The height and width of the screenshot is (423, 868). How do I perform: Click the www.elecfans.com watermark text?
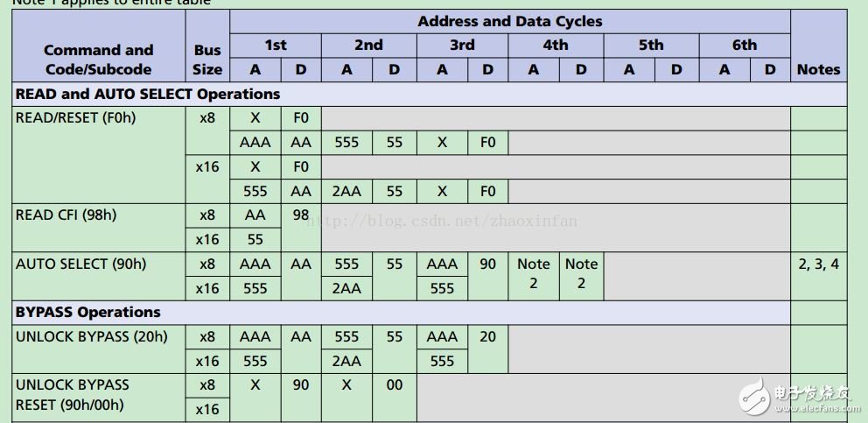point(811,407)
